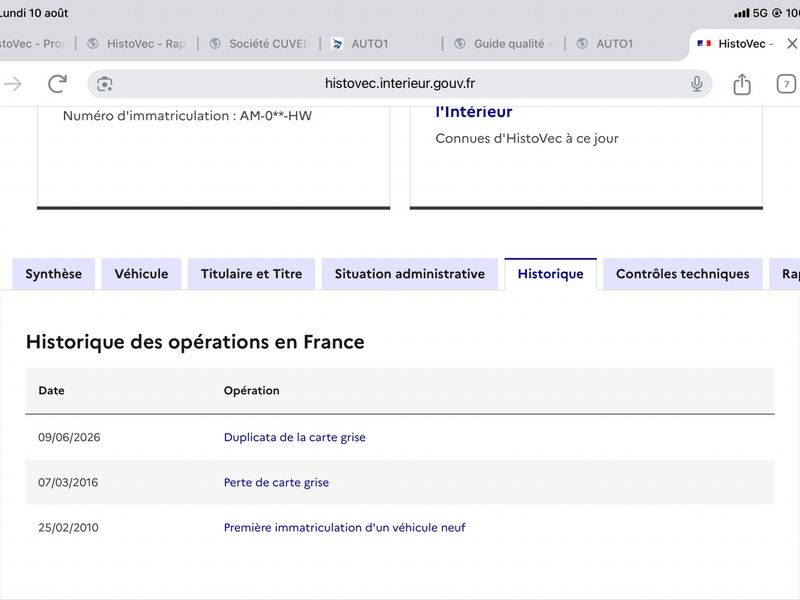
Task: Open the Titulaire et Titre tab
Action: [x=252, y=274]
